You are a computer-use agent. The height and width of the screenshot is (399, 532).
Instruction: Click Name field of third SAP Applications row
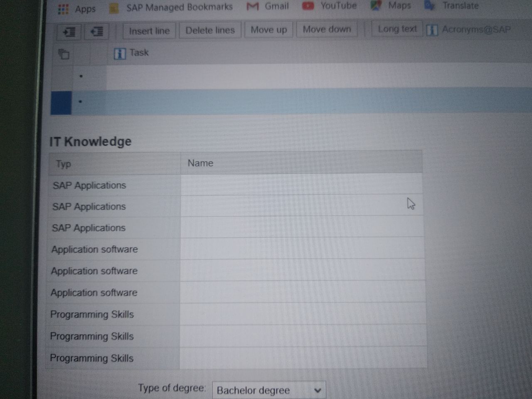302,227
